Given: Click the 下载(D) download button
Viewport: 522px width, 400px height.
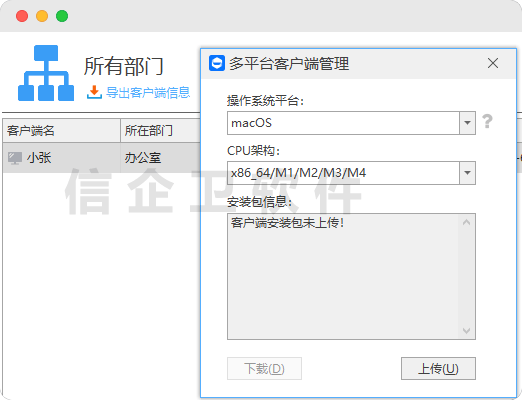Looking at the screenshot, I should [264, 368].
